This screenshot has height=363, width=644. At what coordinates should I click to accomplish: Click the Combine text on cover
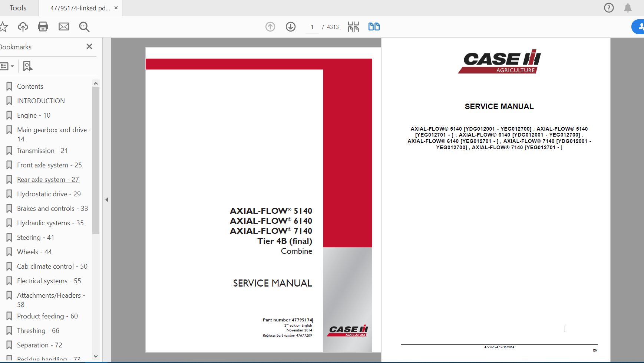(297, 251)
